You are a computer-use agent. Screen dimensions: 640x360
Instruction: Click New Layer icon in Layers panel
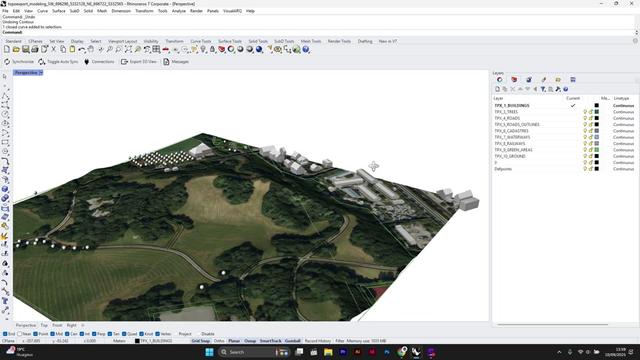(497, 89)
